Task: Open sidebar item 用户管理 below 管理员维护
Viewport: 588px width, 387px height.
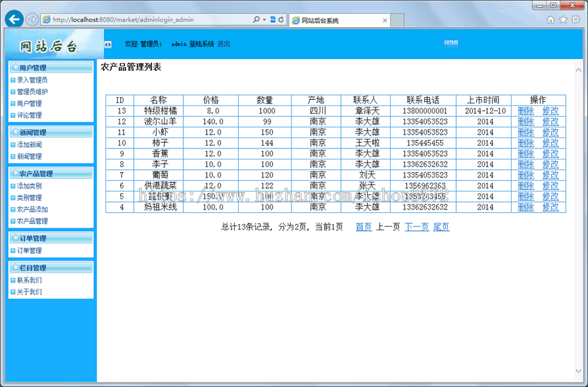Action: click(29, 103)
